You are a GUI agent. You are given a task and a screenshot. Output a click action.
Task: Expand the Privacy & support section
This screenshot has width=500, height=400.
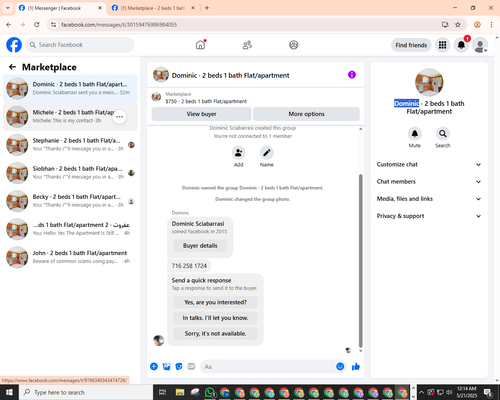point(429,216)
